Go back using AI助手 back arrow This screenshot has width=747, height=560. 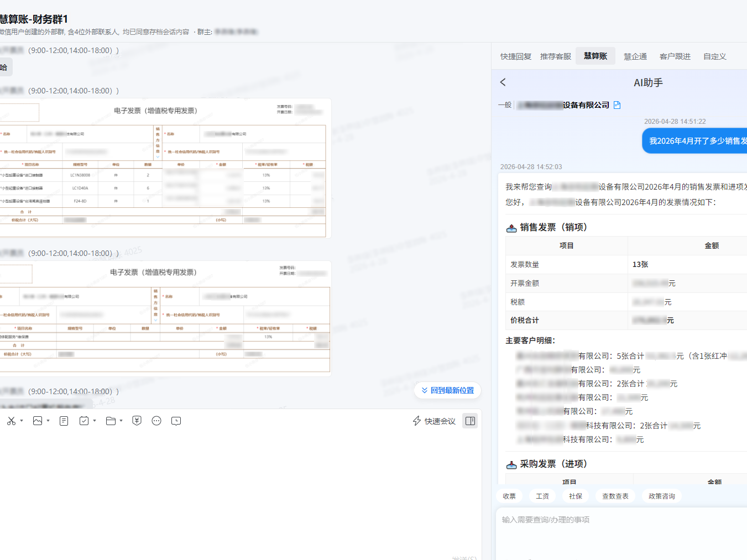point(503,82)
